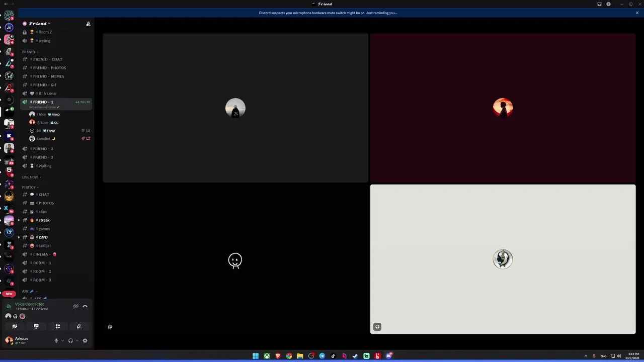The height and width of the screenshot is (362, 644).
Task: Open FRENID - CHAT text channel
Action: point(56,59)
